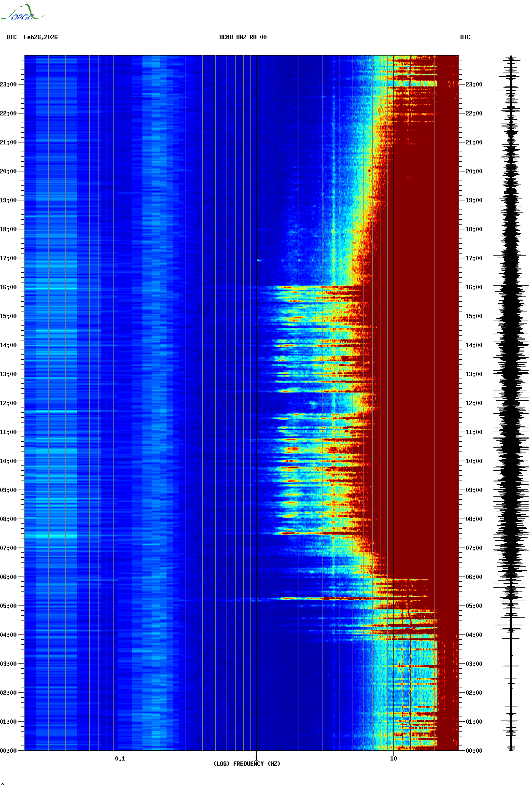Click the 12:00 label on the left time axis
The image size is (532, 789).
click(8, 403)
